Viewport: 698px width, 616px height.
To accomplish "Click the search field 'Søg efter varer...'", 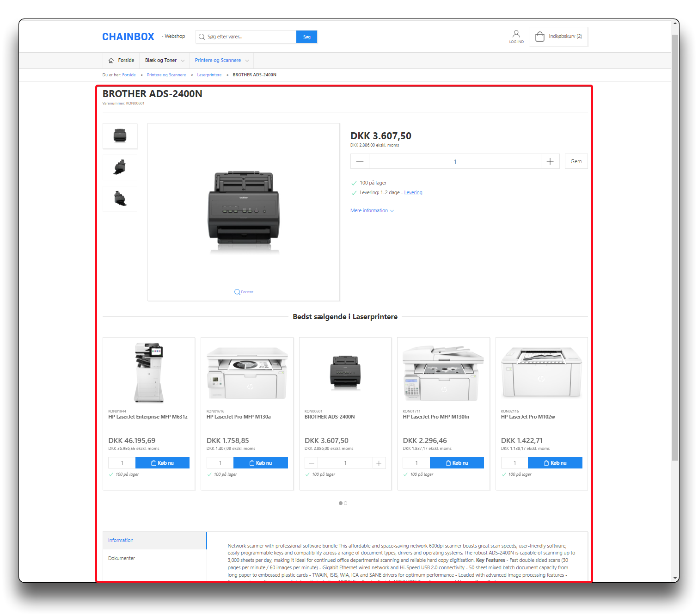I will (x=246, y=37).
